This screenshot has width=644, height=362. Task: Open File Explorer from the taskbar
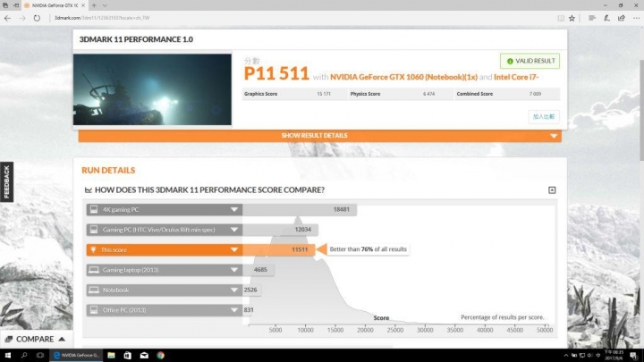[111, 356]
